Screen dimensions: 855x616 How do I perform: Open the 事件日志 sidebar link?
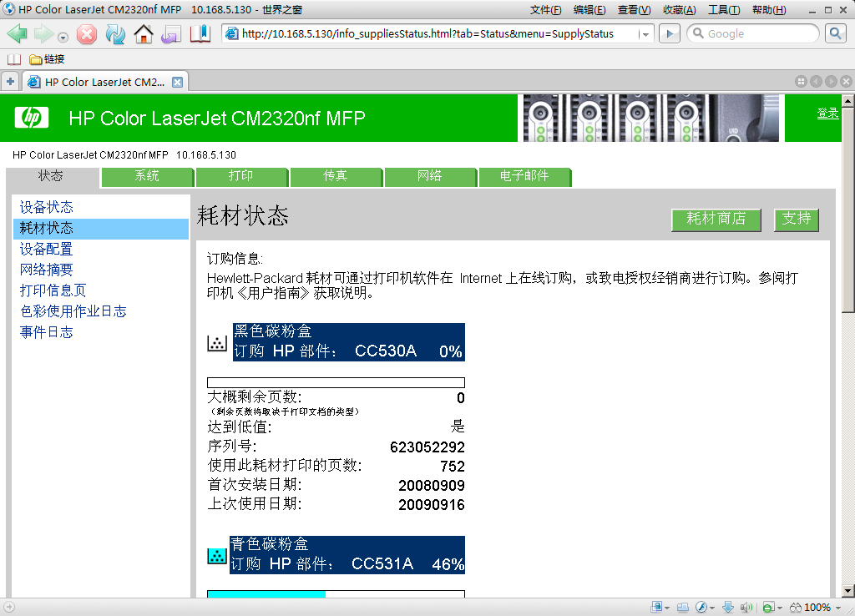click(47, 332)
